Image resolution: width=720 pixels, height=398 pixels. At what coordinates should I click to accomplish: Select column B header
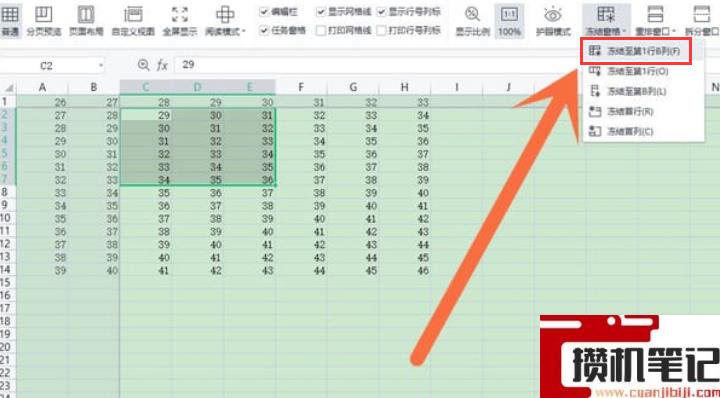94,87
